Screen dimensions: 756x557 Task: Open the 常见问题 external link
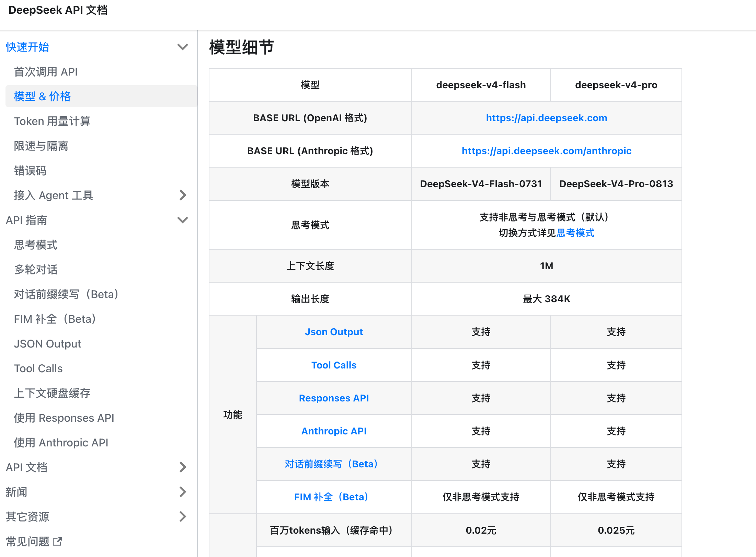point(28,542)
